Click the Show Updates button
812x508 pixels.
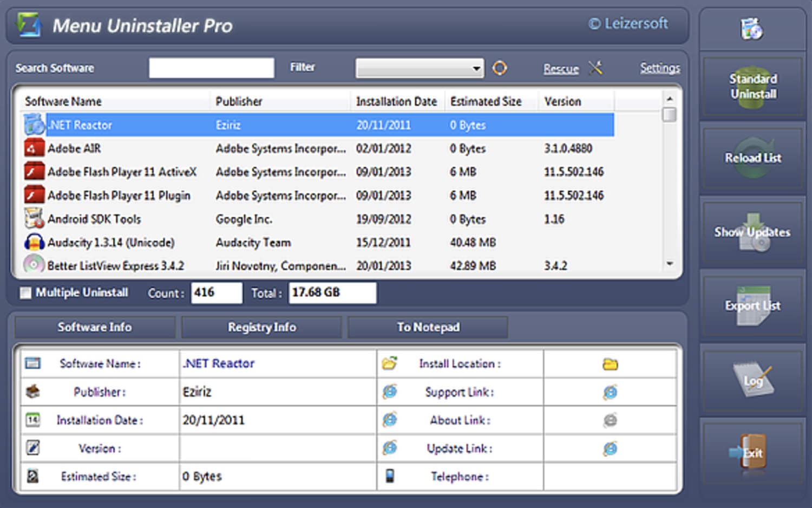[x=752, y=232]
